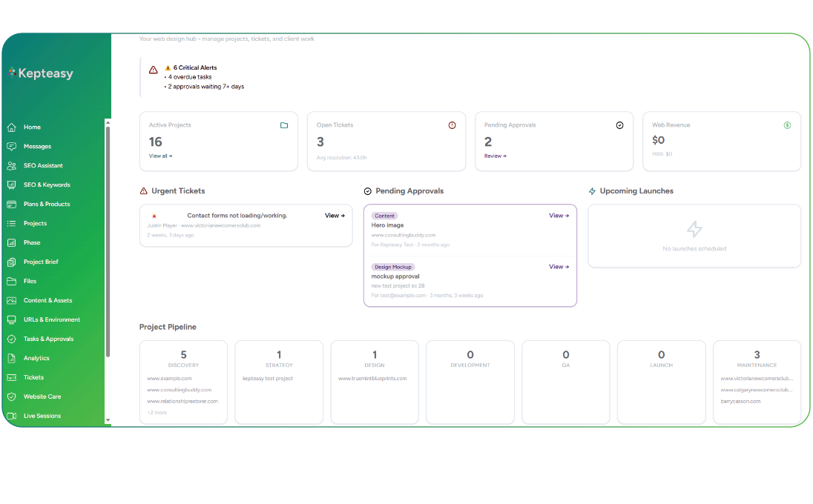Click the Kepteasy logo

tap(41, 73)
